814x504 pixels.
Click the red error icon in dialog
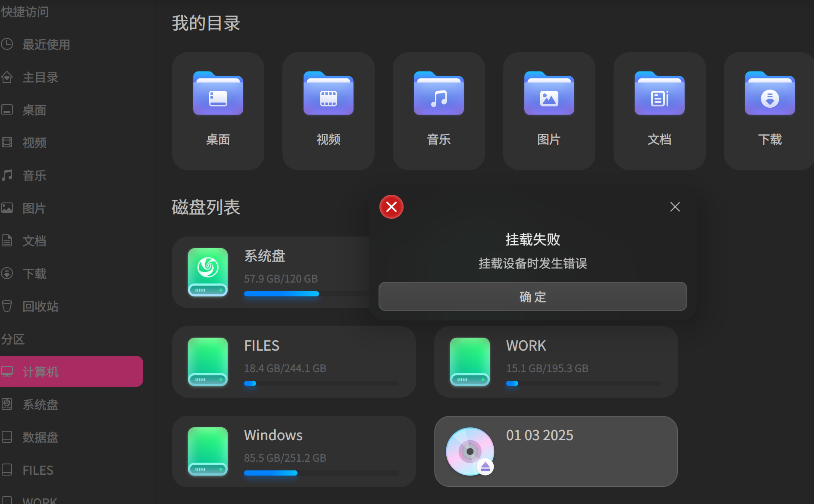(391, 207)
